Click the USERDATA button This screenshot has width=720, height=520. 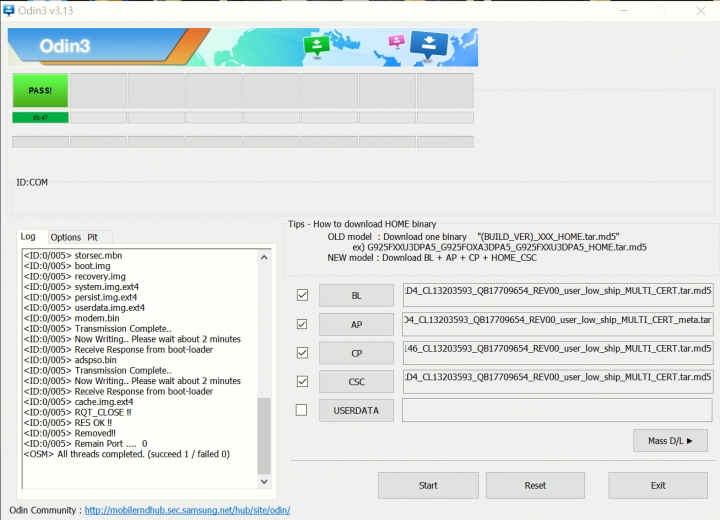pos(356,410)
